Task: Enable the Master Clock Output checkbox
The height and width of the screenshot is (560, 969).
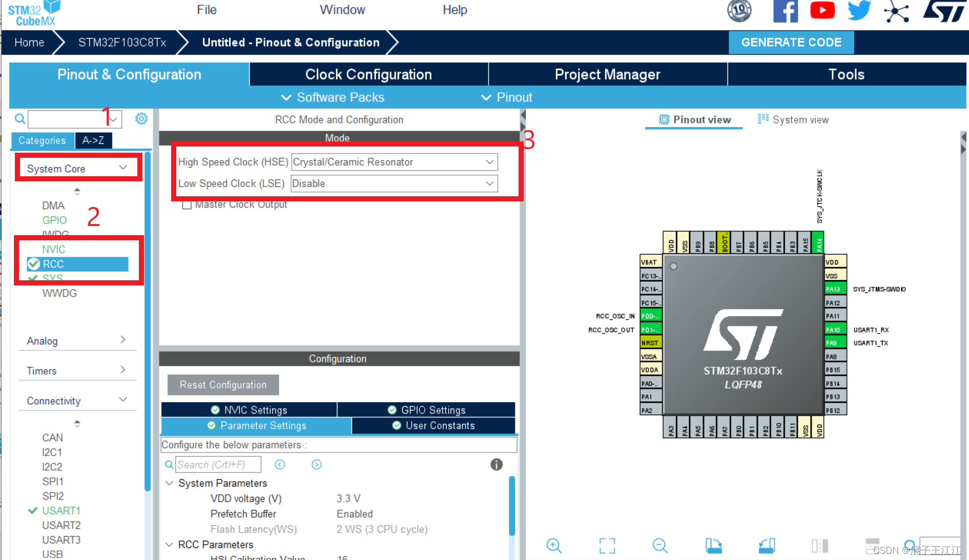Action: tap(187, 204)
